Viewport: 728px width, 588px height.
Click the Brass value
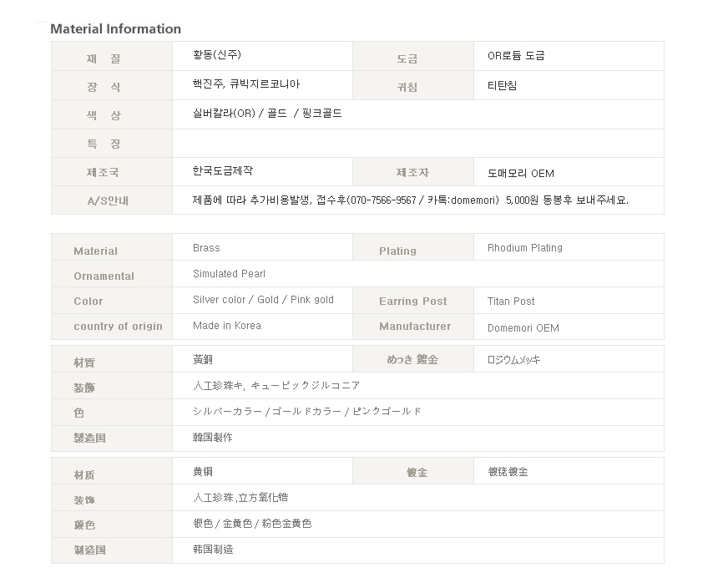click(206, 247)
